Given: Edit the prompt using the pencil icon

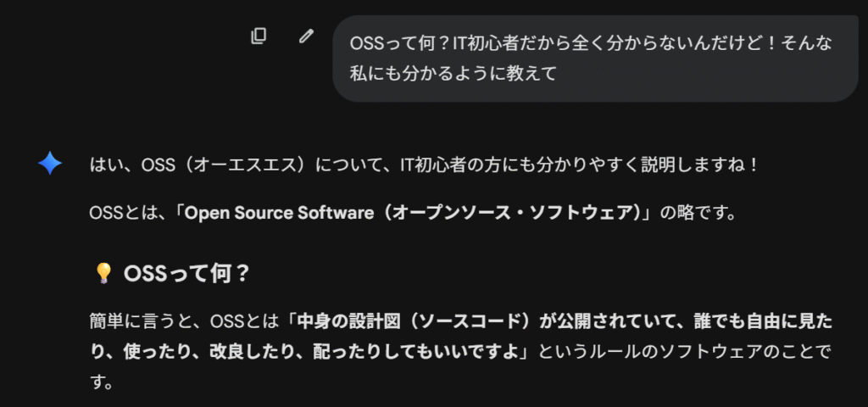Looking at the screenshot, I should point(306,36).
